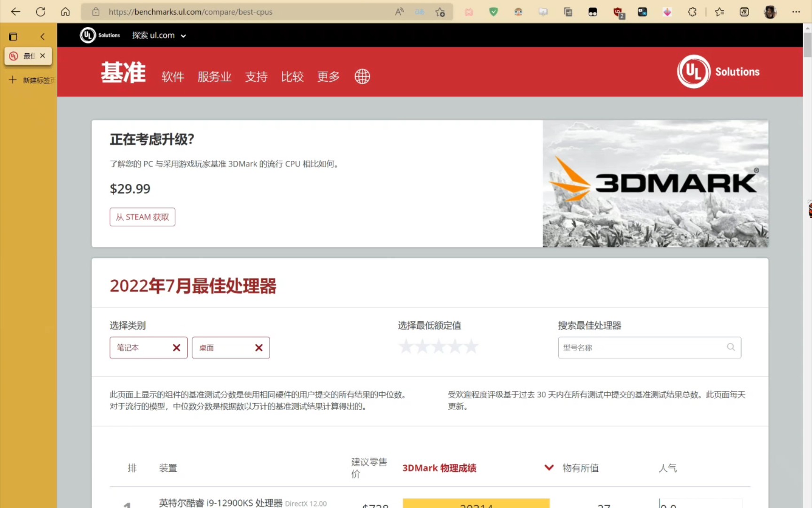The image size is (812, 508).
Task: Open the browser home page icon
Action: click(x=65, y=12)
